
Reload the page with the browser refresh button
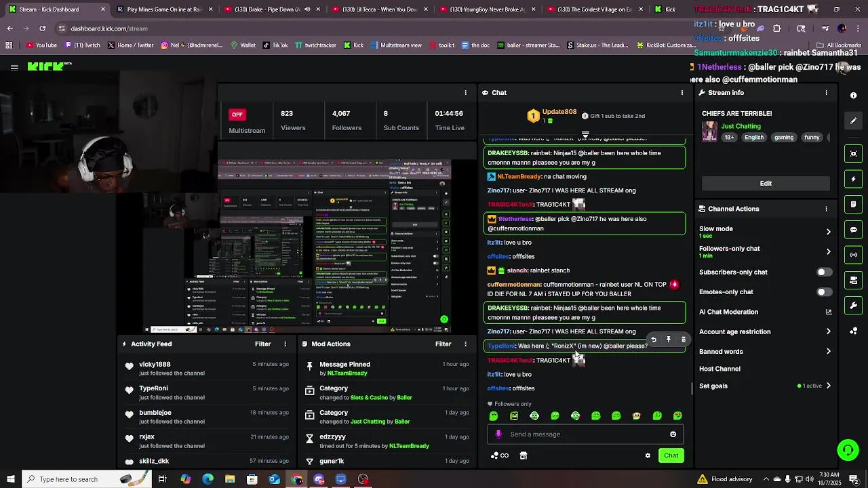pos(42,28)
